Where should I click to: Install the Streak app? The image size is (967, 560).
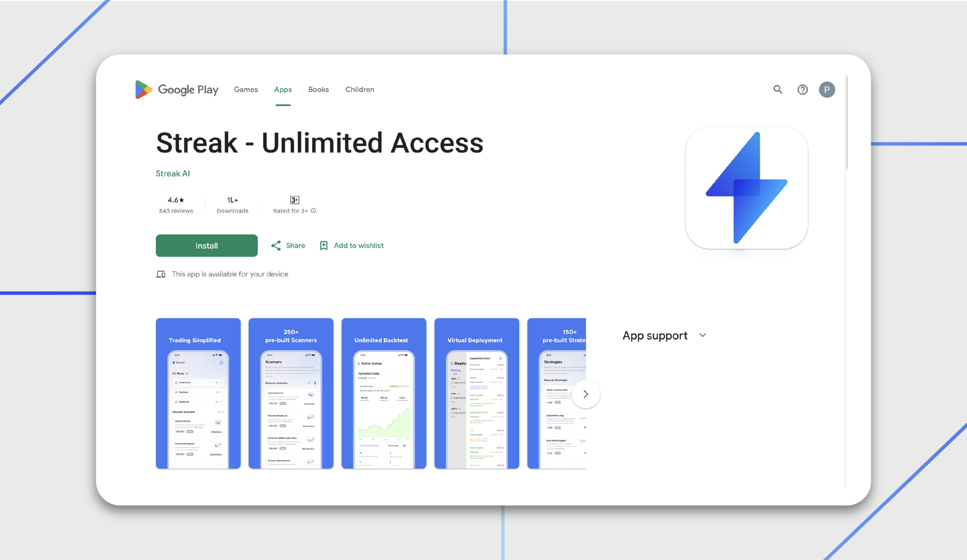pyautogui.click(x=207, y=245)
